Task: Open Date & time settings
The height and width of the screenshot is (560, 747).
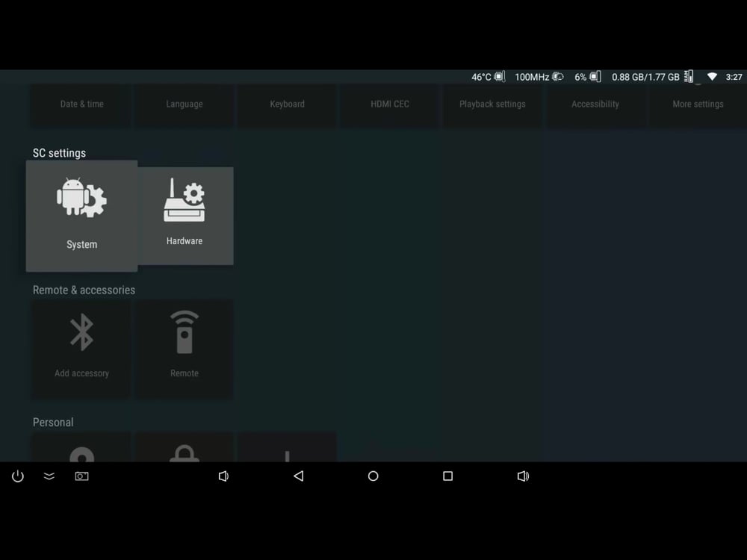Action: 81,105
